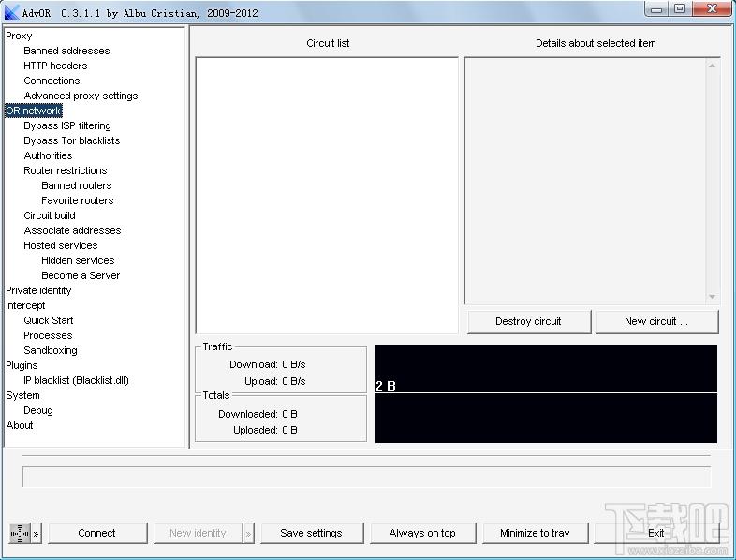Click the status text field at bottom
736x560 pixels.
[366, 477]
